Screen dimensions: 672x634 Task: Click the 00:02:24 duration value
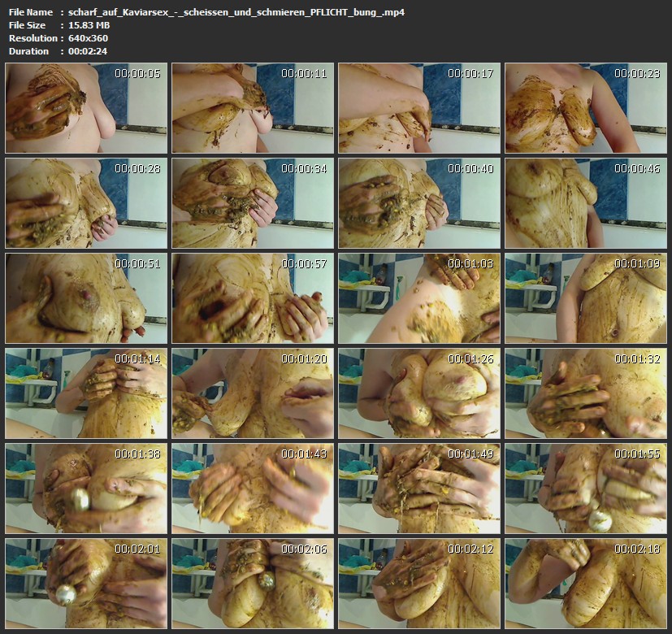tap(88, 51)
